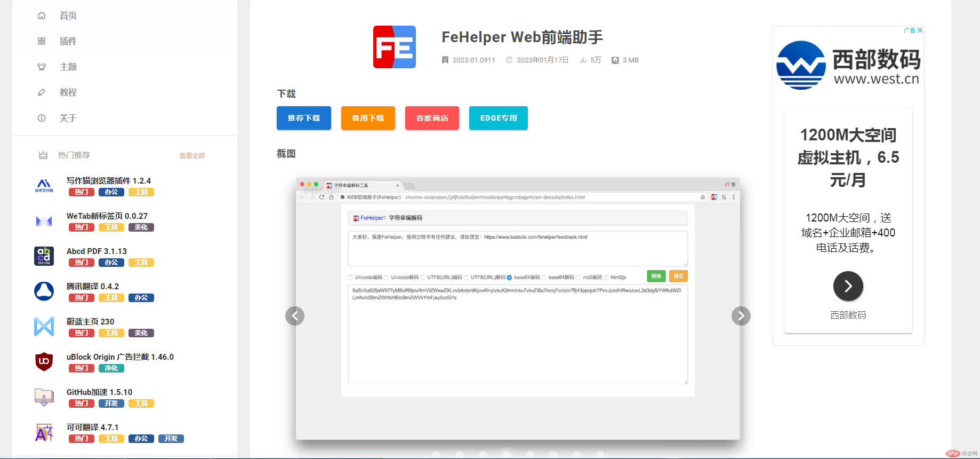
Task: Click the 1200M大空间 ad headline
Action: (848, 157)
